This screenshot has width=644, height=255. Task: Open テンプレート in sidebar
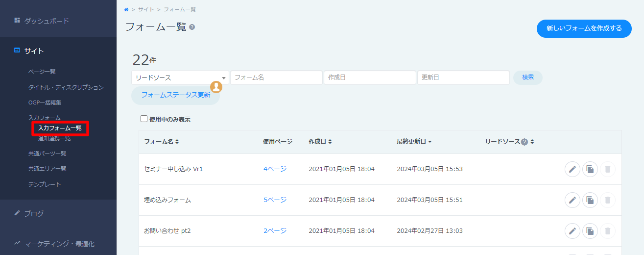(x=45, y=184)
